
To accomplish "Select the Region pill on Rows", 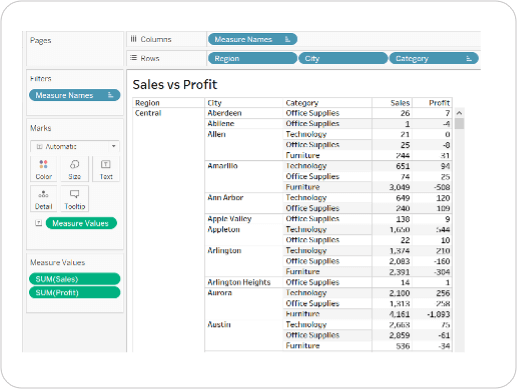I will coord(252,59).
